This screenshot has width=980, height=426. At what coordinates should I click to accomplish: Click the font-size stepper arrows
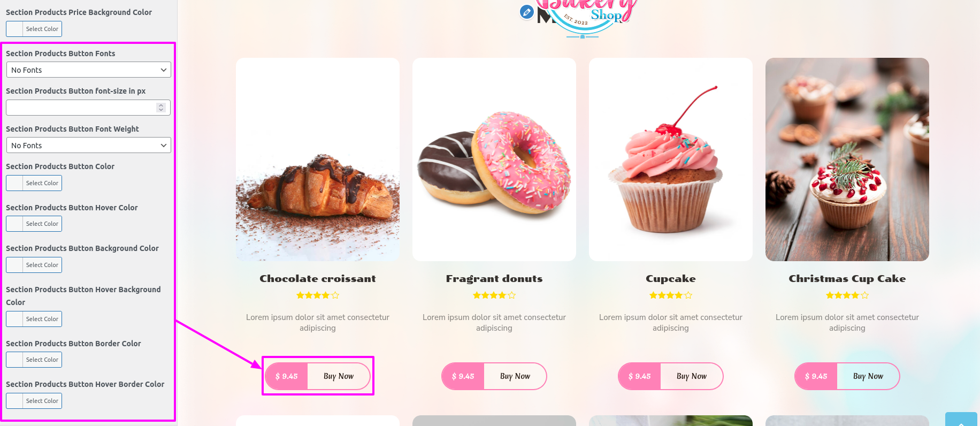coord(160,108)
